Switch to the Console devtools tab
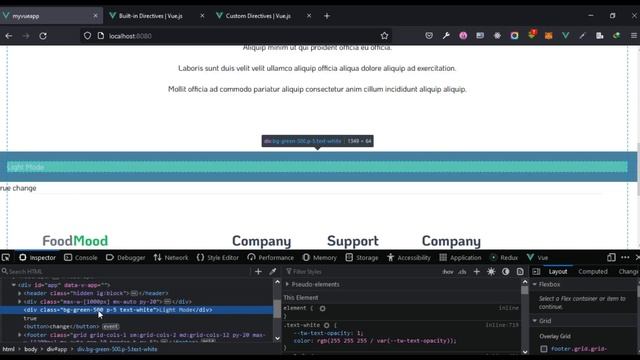Image resolution: width=640 pixels, height=360 pixels. click(x=81, y=258)
